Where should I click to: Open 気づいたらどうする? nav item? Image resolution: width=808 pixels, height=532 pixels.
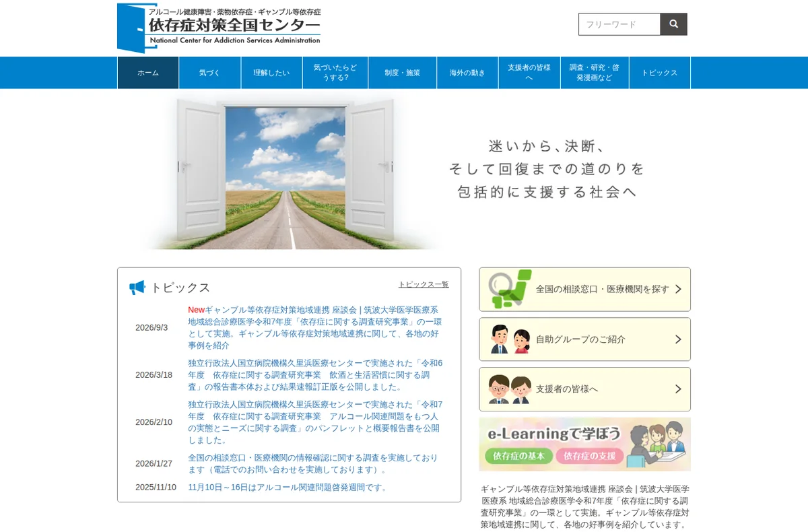[x=335, y=73]
